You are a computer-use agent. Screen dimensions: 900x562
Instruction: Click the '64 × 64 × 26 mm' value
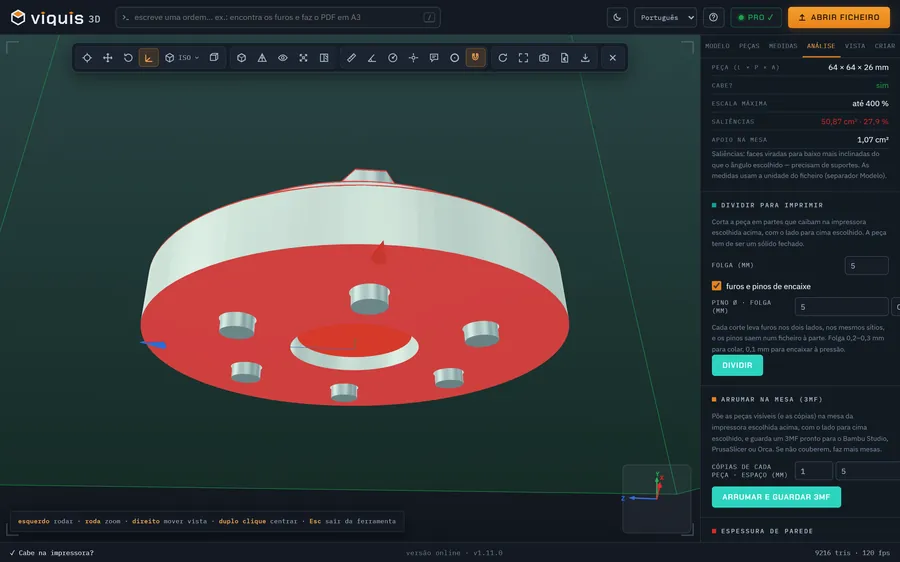858,67
